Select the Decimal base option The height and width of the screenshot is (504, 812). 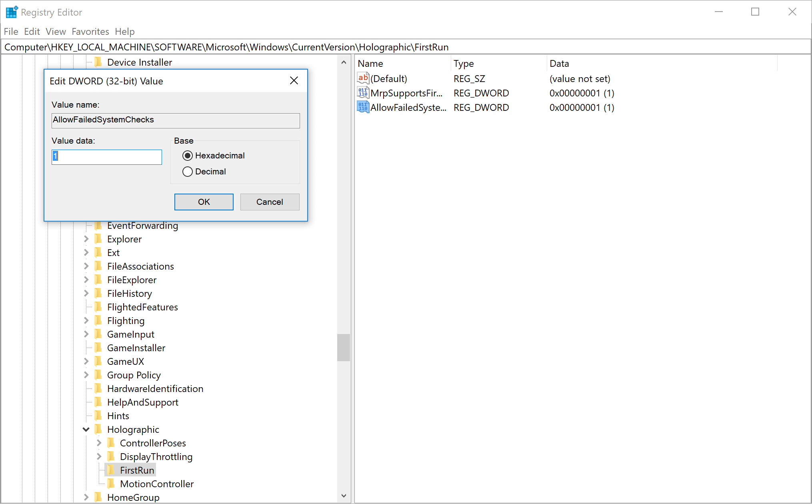click(188, 172)
